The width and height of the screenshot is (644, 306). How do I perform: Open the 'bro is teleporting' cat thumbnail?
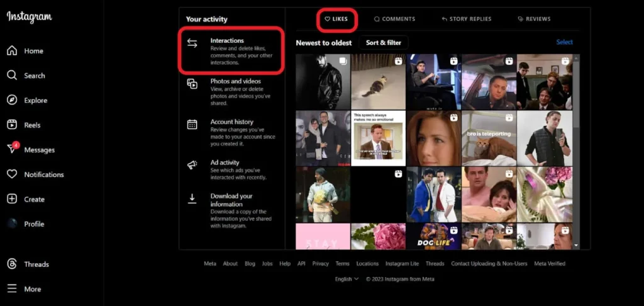489,138
